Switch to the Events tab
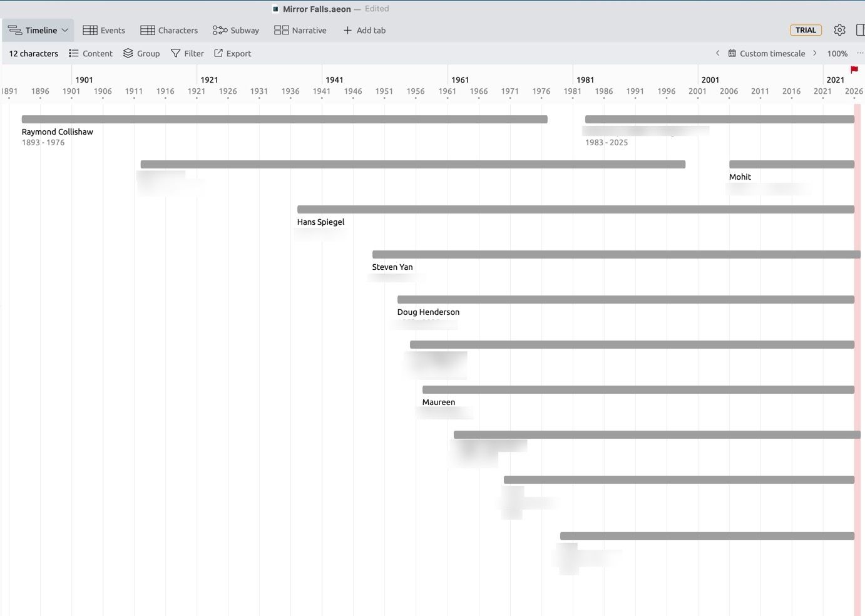 [104, 30]
